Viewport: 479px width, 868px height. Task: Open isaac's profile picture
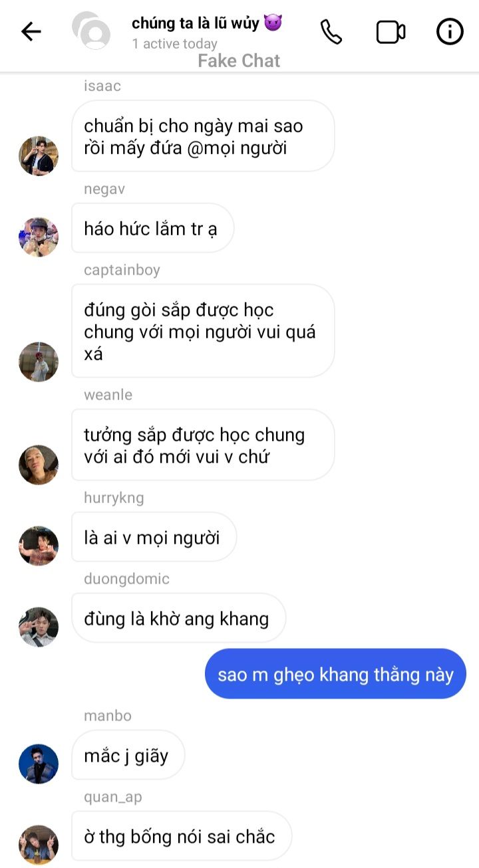click(x=39, y=156)
